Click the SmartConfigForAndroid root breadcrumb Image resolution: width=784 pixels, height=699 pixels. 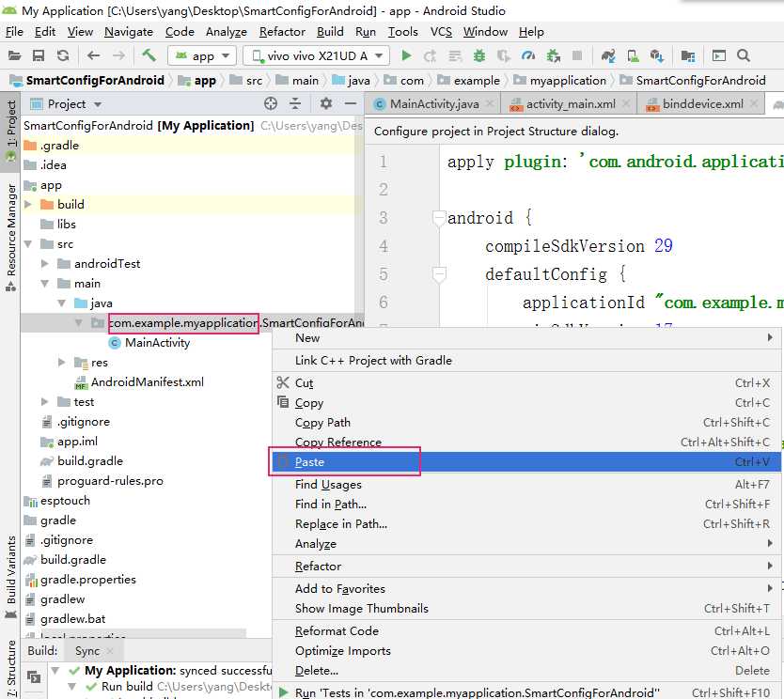coord(88,81)
